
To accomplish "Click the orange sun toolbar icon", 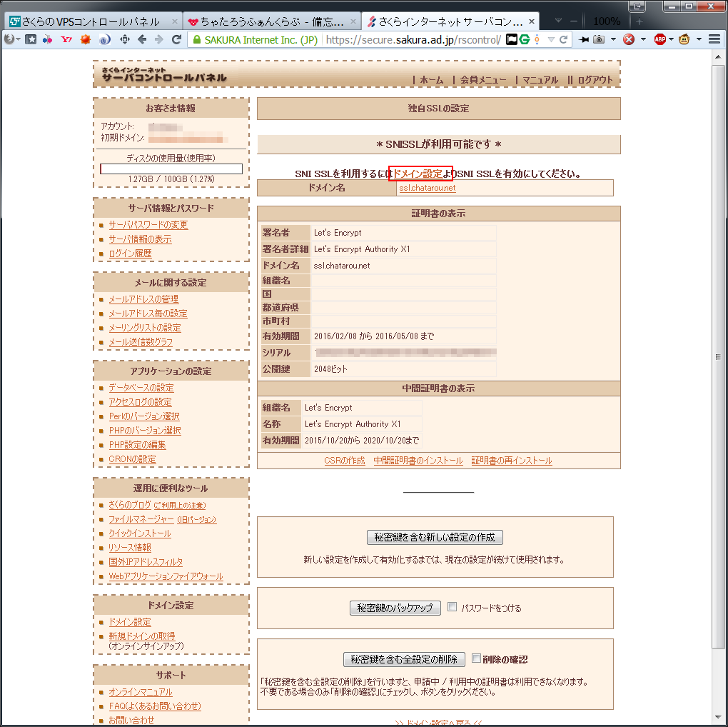I will click(x=86, y=39).
